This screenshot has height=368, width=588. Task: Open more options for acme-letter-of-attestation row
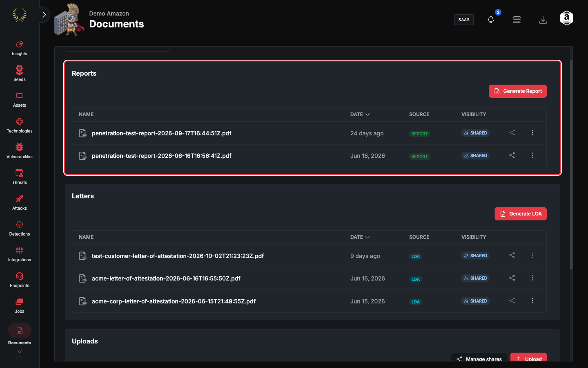[x=532, y=278]
